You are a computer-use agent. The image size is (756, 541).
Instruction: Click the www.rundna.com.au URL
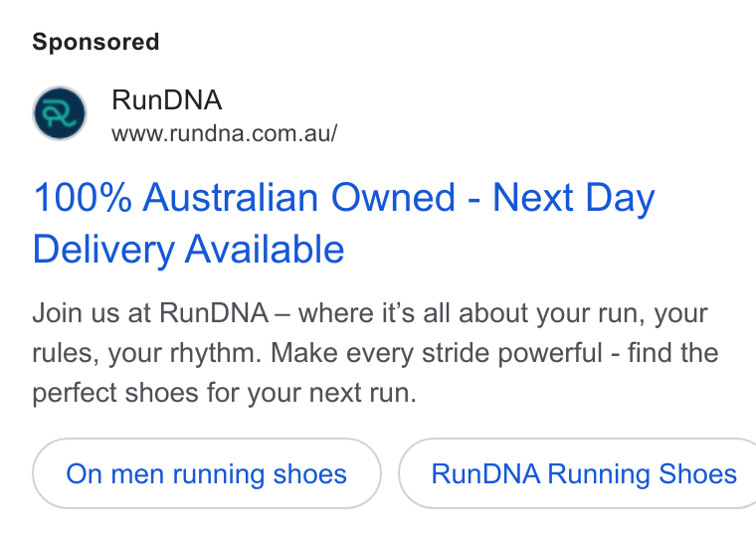tap(225, 133)
